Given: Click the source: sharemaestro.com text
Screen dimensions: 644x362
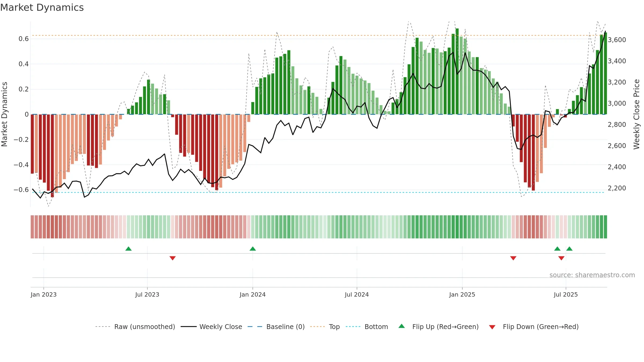Looking at the screenshot, I should 592,275.
